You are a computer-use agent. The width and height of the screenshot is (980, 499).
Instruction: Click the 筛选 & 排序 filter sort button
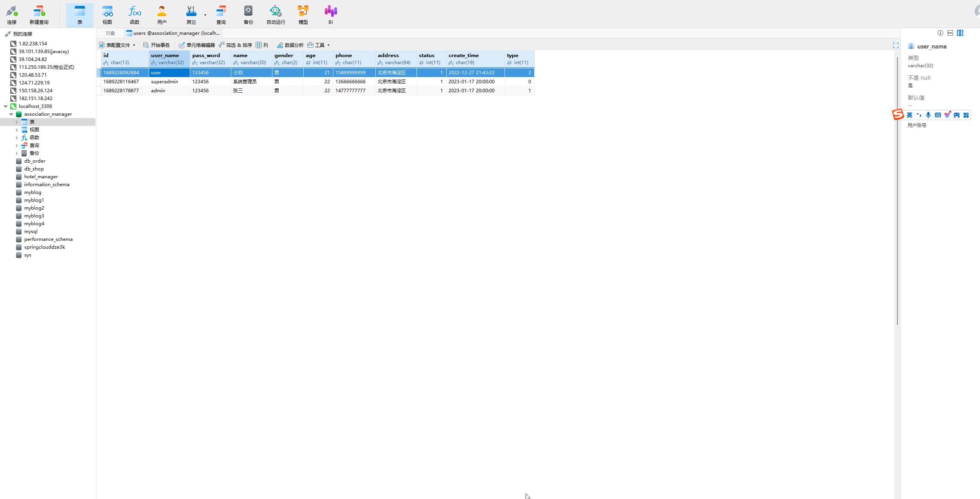pyautogui.click(x=235, y=45)
